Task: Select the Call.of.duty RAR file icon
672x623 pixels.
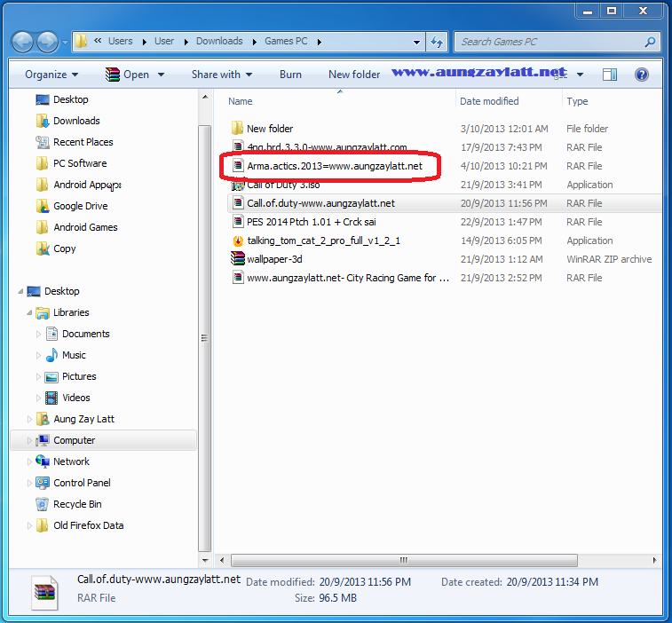Action: click(x=238, y=202)
